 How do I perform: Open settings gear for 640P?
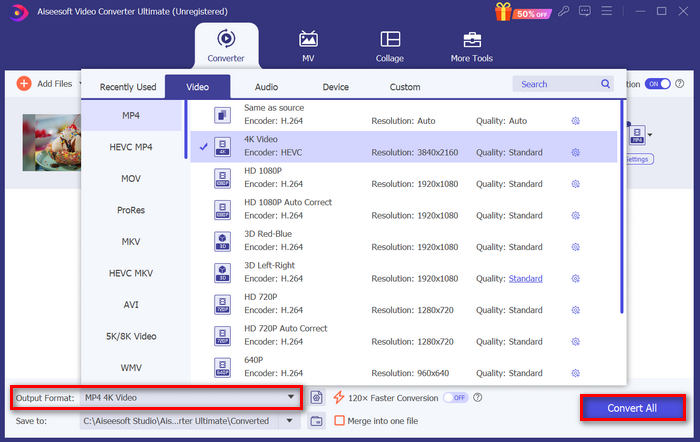click(575, 373)
